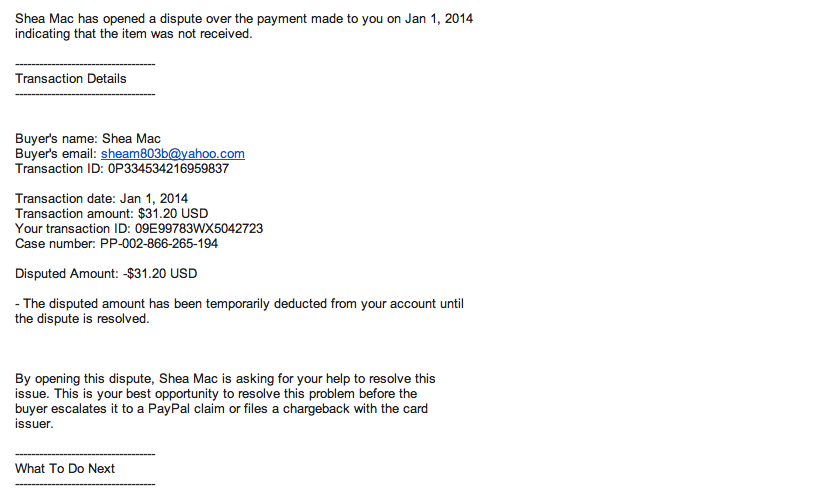Click the Transaction date Jan 1, 2014 line
The width and height of the screenshot is (839, 500).
click(101, 199)
